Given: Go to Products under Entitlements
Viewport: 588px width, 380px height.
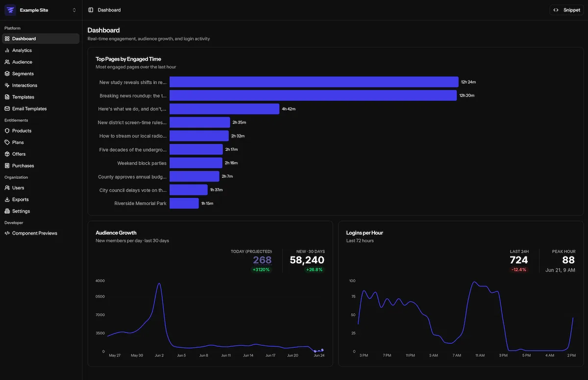Looking at the screenshot, I should click(41, 131).
